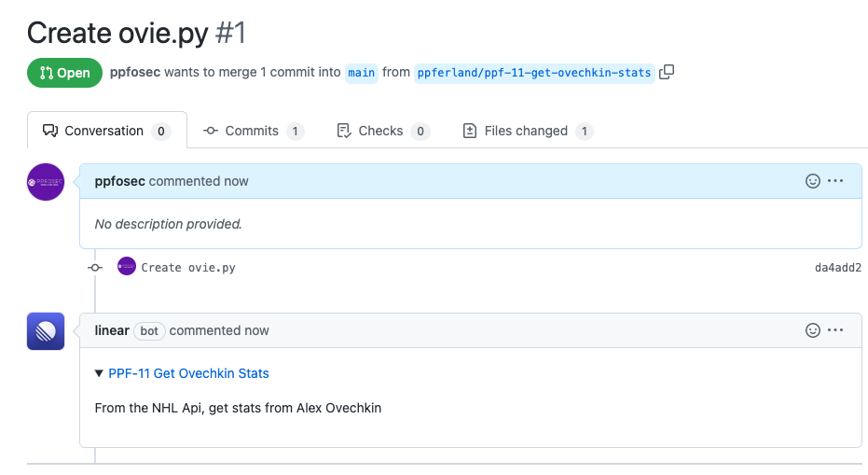The width and height of the screenshot is (868, 475).
Task: Open the Create ovie.py commit message
Action: point(188,268)
